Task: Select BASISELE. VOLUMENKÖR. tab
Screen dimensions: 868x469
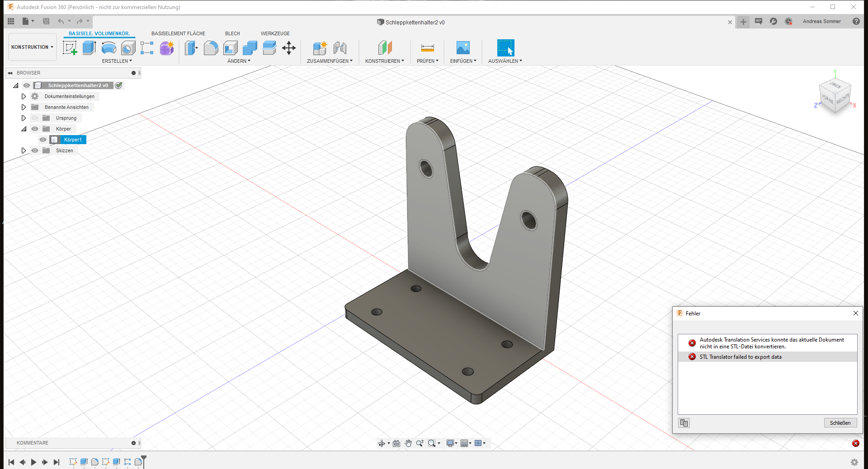Action: [x=99, y=33]
